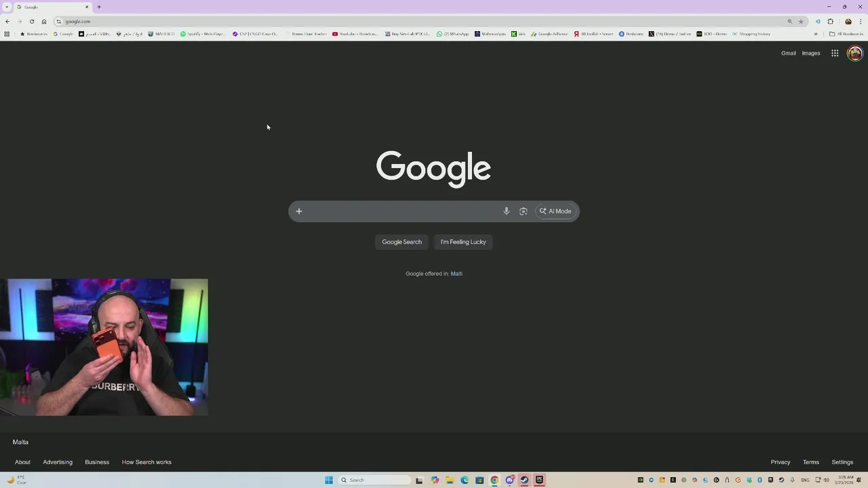Open the Settings footer menu
868x488 pixels.
(x=842, y=462)
